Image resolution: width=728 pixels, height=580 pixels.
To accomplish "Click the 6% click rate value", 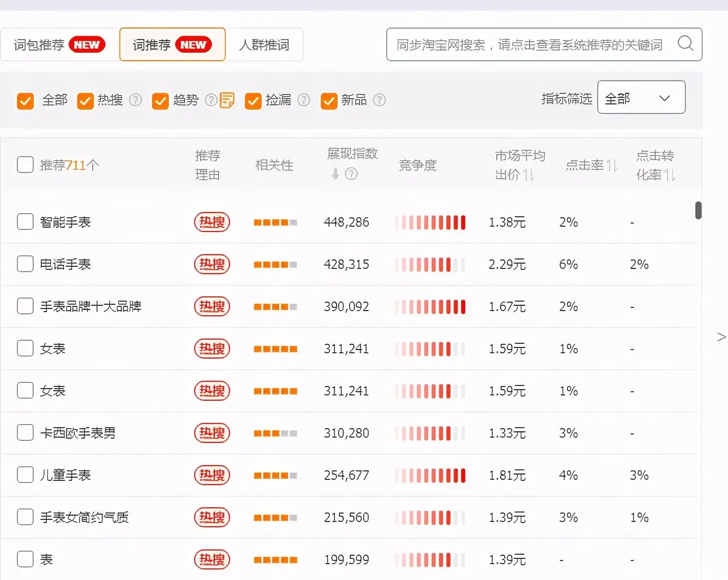I will coord(569,264).
